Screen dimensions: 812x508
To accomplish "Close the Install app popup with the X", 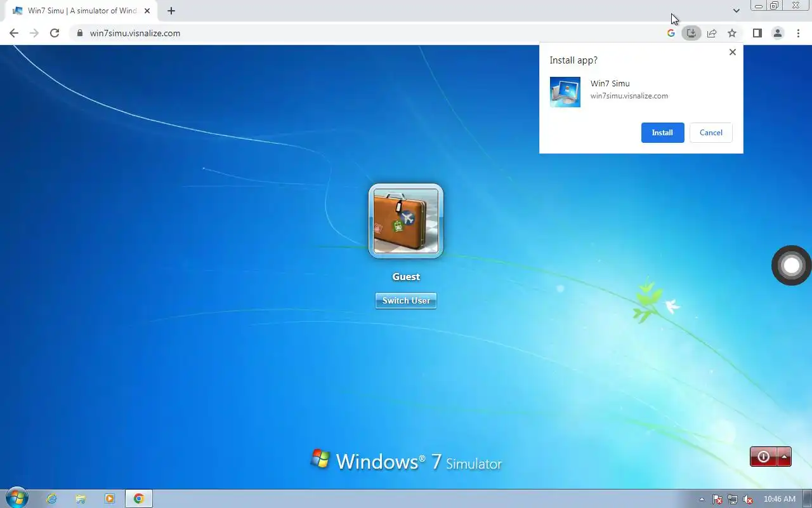I will (733, 52).
